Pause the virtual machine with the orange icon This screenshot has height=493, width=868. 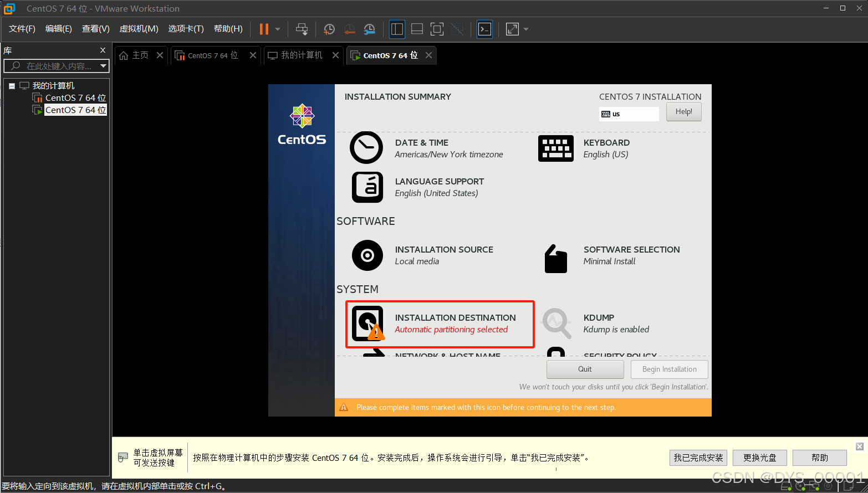pyautogui.click(x=264, y=29)
